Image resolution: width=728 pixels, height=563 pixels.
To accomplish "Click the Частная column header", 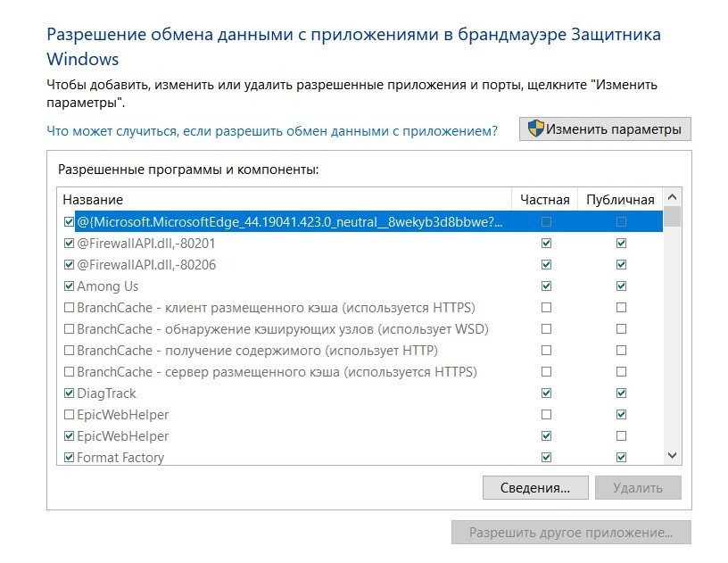I will (x=544, y=200).
